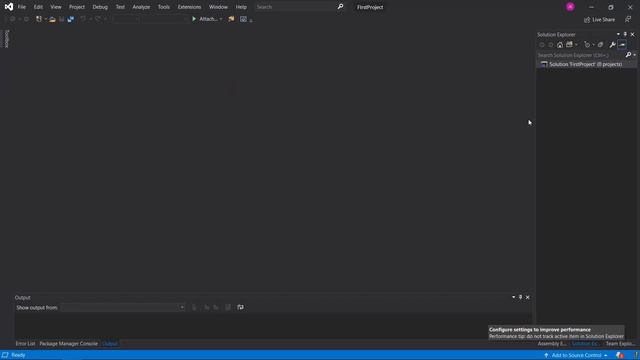Toggle Word Wrap icon in Output toolbar
The width and height of the screenshot is (640, 360).
tap(240, 307)
